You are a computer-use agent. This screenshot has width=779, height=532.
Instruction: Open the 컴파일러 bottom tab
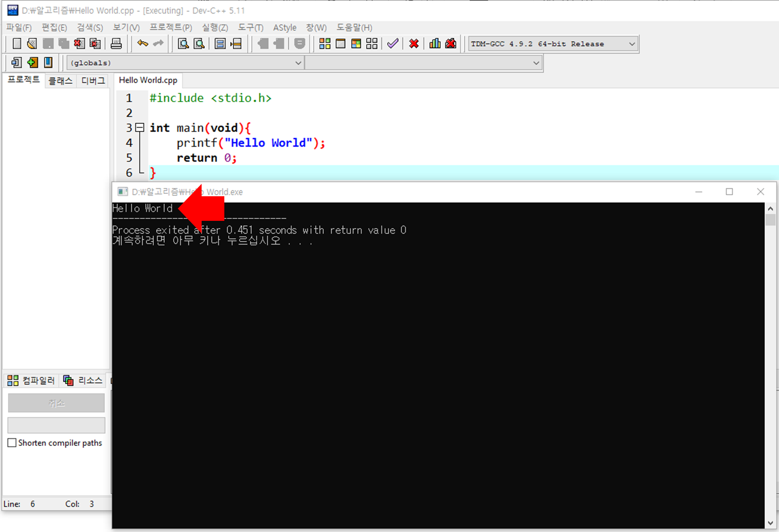(x=32, y=380)
